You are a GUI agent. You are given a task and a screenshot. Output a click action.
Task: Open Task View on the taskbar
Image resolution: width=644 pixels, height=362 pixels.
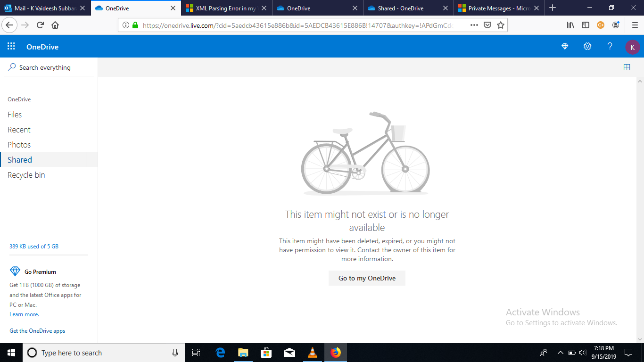[x=196, y=353]
